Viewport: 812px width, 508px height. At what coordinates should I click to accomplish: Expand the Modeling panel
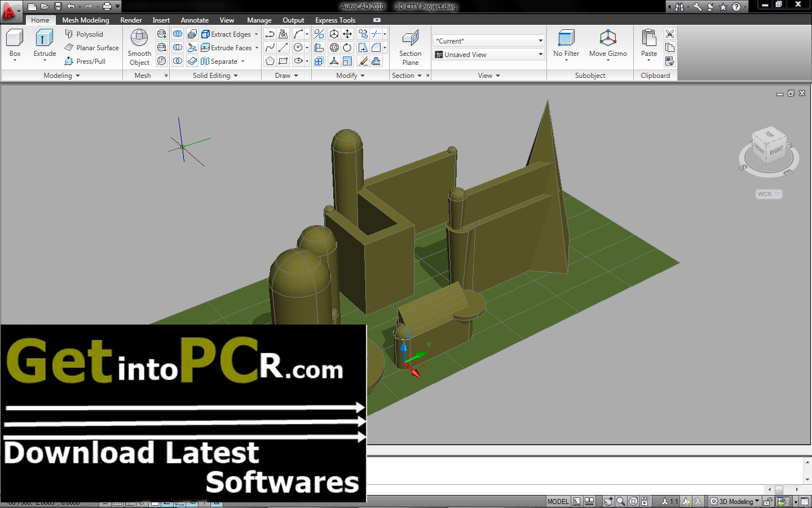point(61,76)
